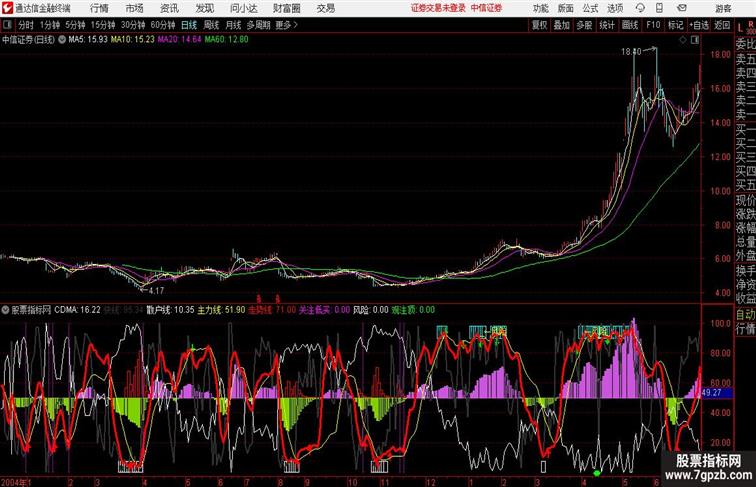
Task: Click the 4.17 low price label
Action: (156, 291)
